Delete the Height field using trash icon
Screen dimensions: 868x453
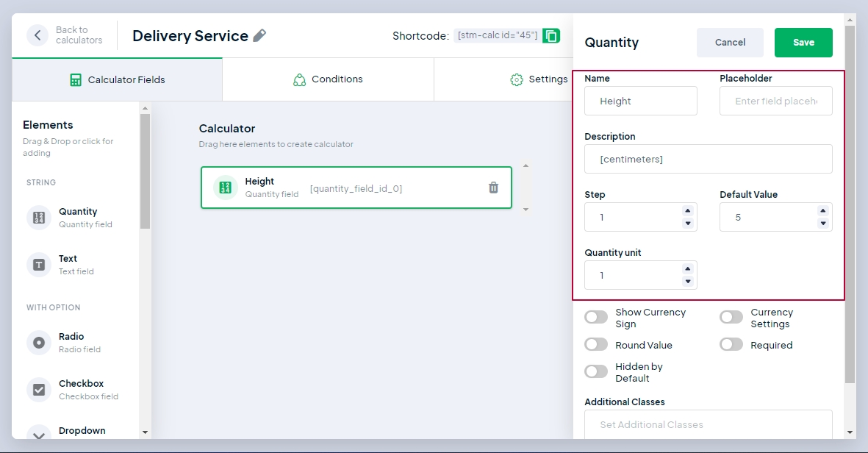(493, 188)
